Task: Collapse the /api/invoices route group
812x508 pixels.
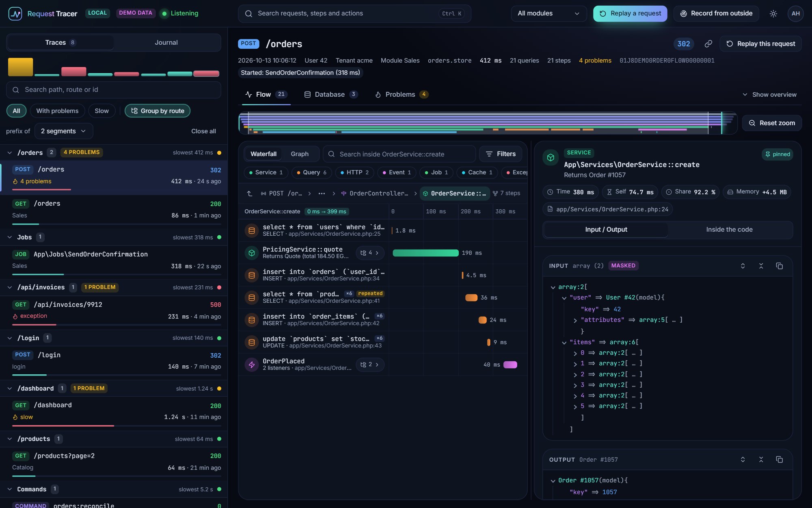Action: pyautogui.click(x=10, y=287)
